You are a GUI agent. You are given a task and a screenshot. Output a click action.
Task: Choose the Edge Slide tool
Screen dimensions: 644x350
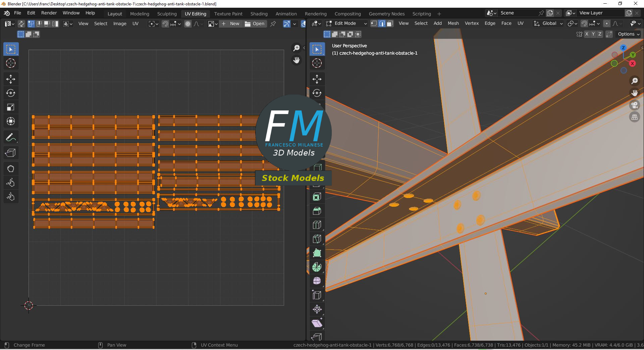tap(317, 295)
